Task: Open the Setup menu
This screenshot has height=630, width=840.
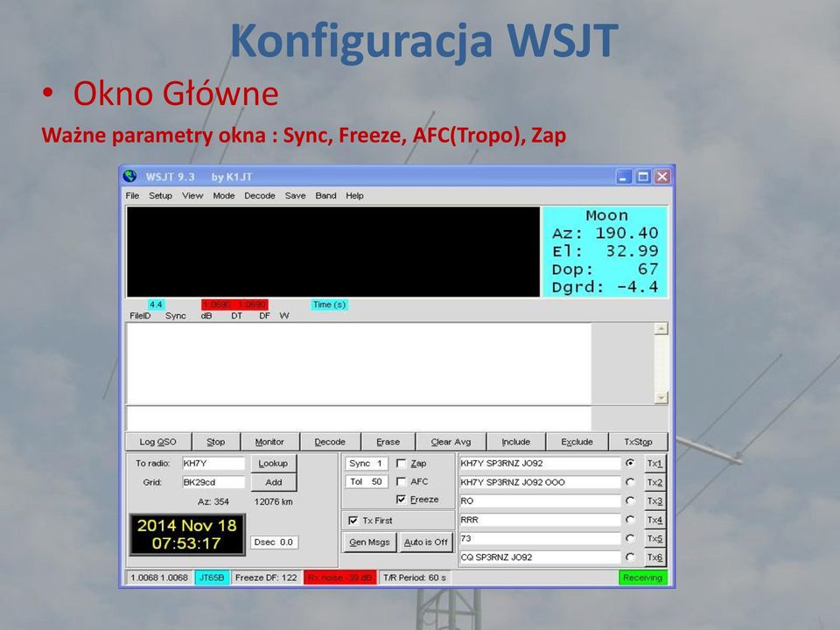Action: [160, 195]
